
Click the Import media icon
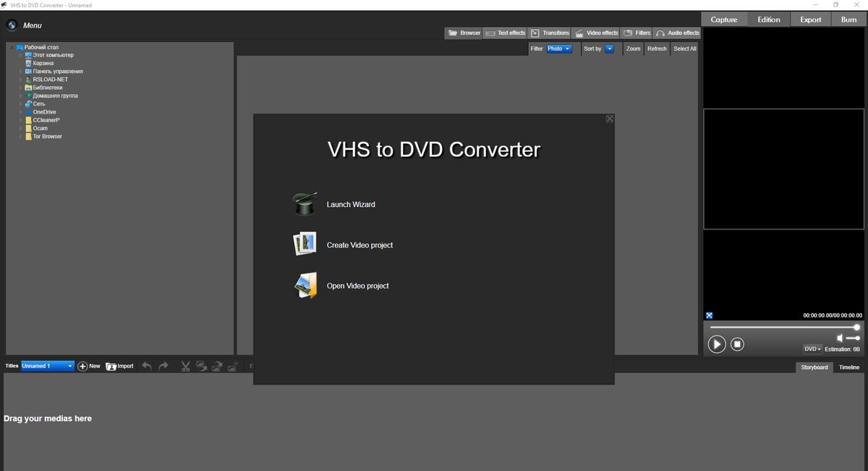click(x=111, y=366)
